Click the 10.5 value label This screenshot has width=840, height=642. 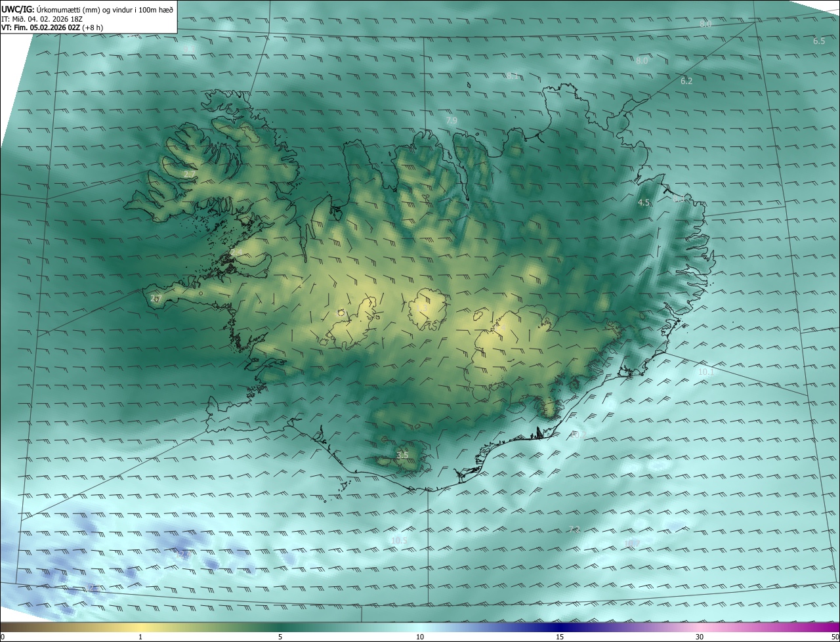tap(399, 541)
